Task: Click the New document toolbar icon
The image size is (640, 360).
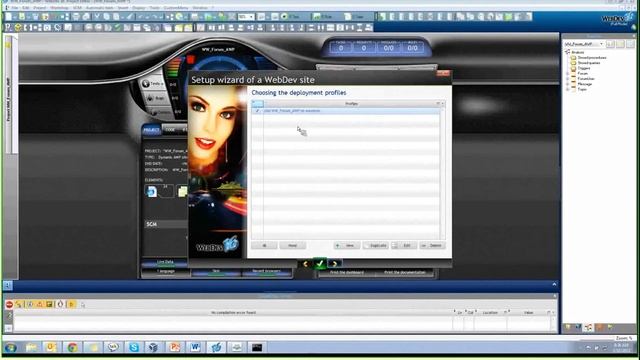Action: coord(9,17)
